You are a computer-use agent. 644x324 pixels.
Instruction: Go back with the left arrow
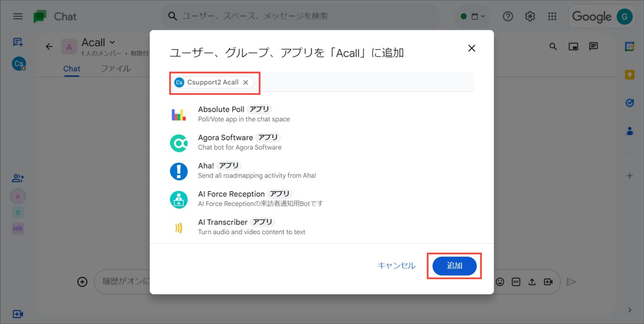pyautogui.click(x=49, y=46)
